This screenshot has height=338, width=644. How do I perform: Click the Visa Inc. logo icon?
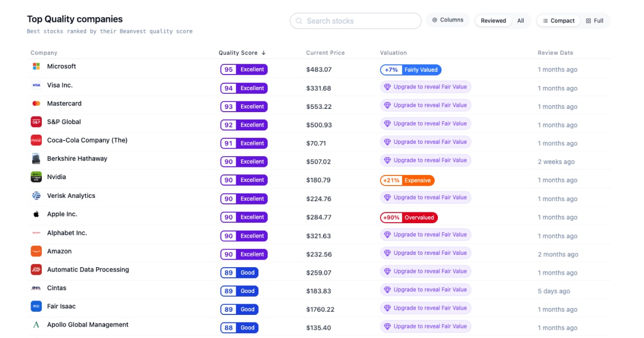click(36, 85)
